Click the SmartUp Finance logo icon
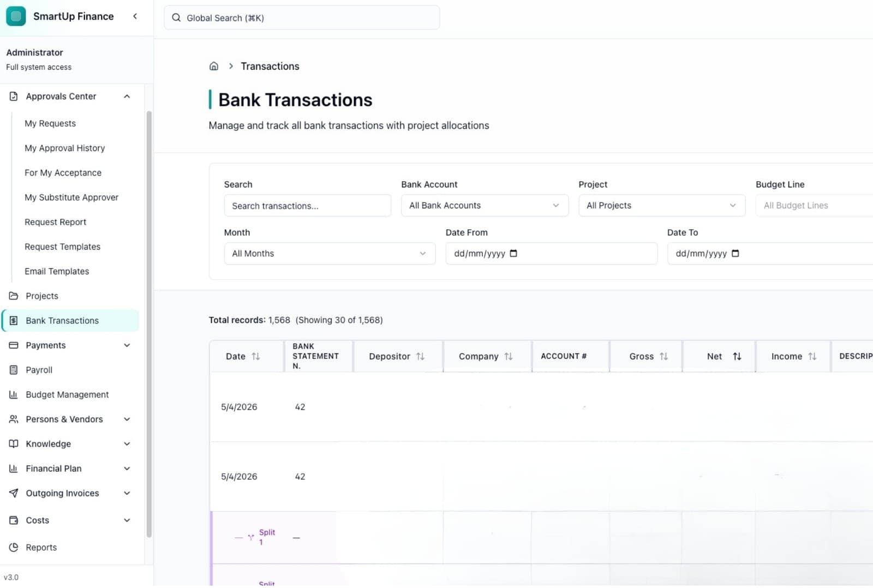Viewport: 873px width, 588px height. [16, 16]
